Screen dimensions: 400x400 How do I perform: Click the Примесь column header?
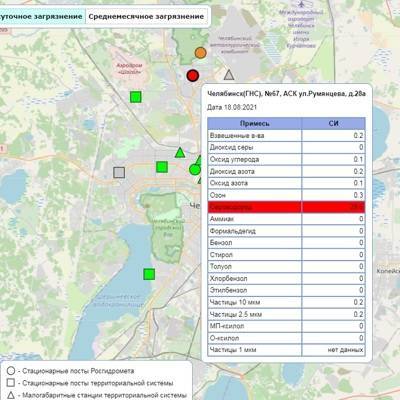255,123
